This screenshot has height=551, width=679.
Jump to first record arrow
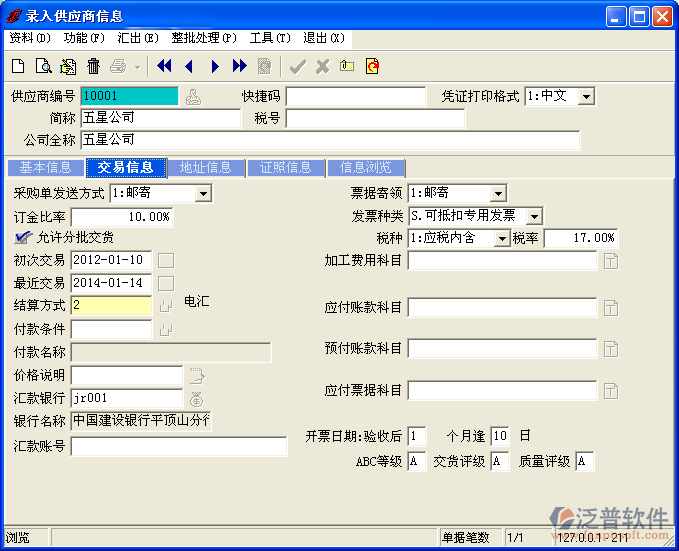point(164,66)
